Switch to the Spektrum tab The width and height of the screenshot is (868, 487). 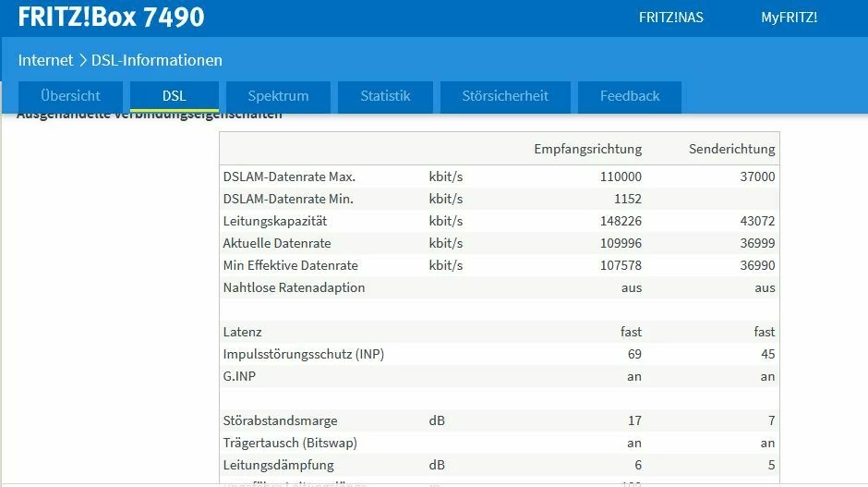pos(278,96)
